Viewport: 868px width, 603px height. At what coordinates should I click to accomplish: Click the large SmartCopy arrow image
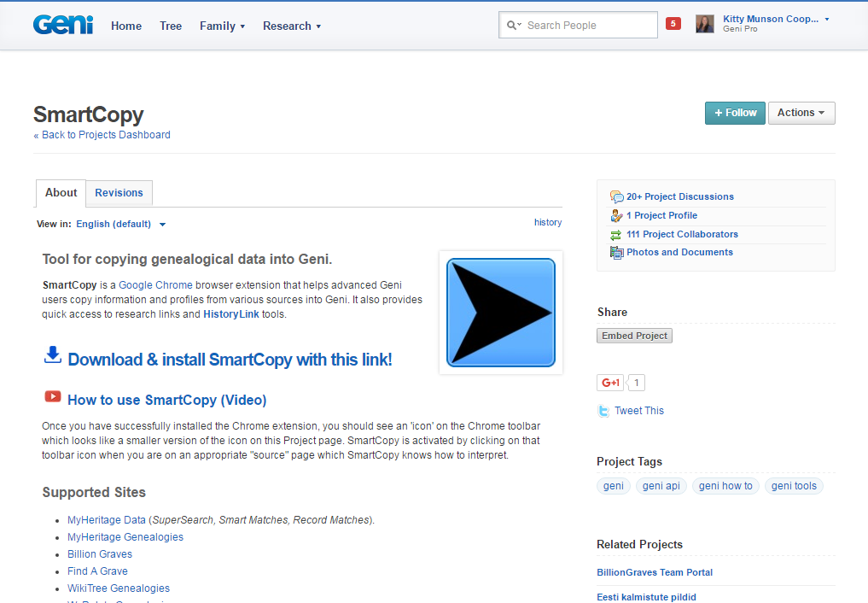pos(501,313)
